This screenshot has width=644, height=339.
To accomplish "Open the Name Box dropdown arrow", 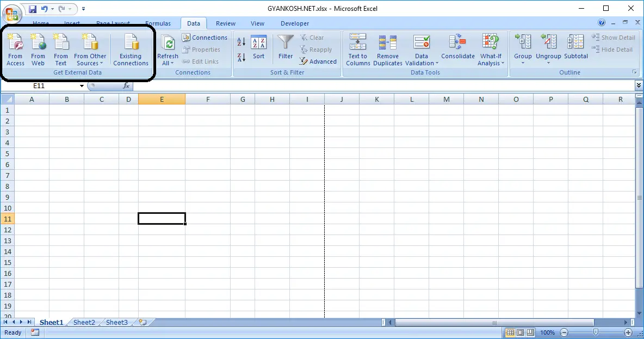I will tap(82, 85).
